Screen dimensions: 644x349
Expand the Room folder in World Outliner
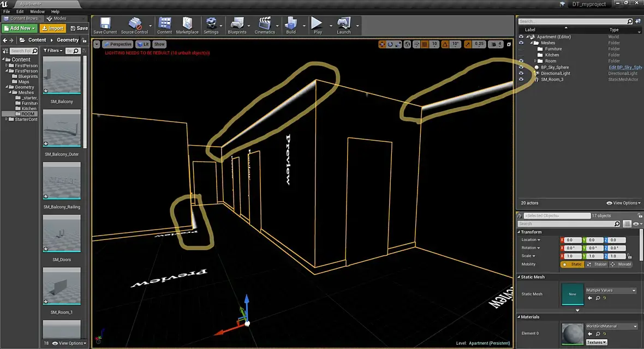(x=535, y=61)
